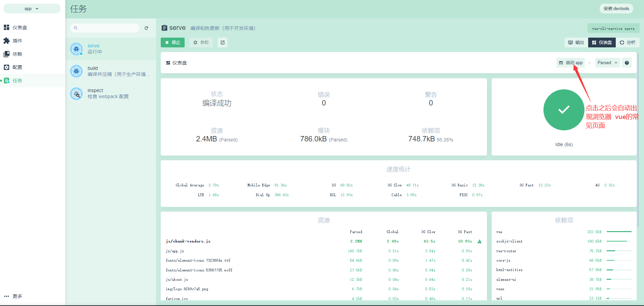Click the 3G Fast column header
Image resolution: width=644 pixels, height=306 pixels.
465,232
